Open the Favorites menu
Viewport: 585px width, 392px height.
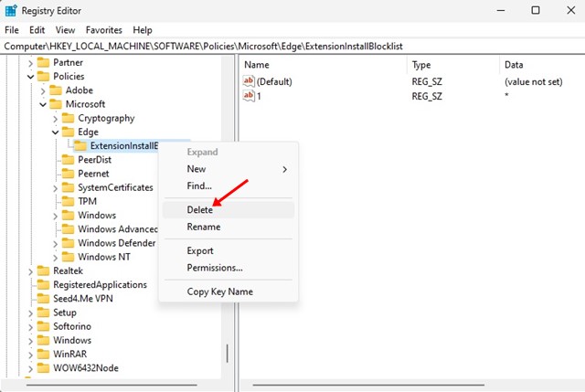103,30
